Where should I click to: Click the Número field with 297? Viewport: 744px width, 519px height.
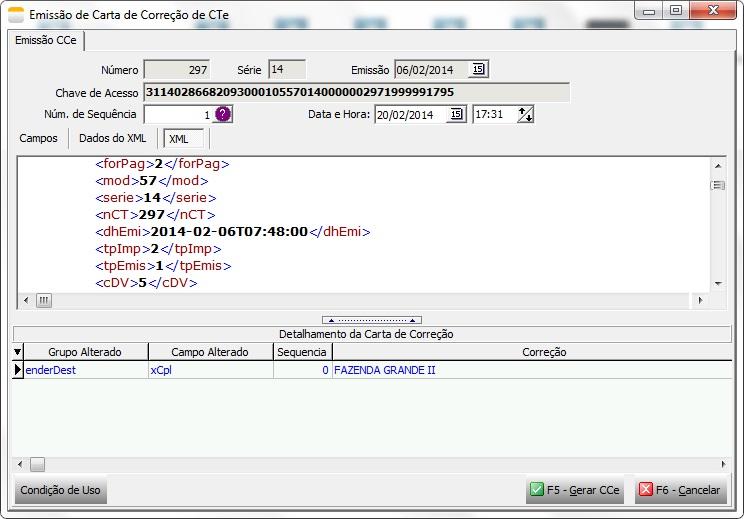177,70
